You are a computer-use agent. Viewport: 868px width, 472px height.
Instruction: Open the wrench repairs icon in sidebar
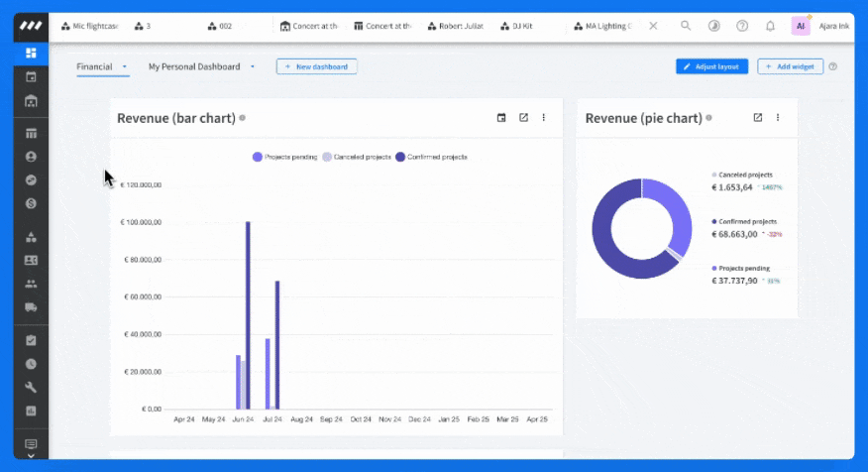(x=31, y=388)
